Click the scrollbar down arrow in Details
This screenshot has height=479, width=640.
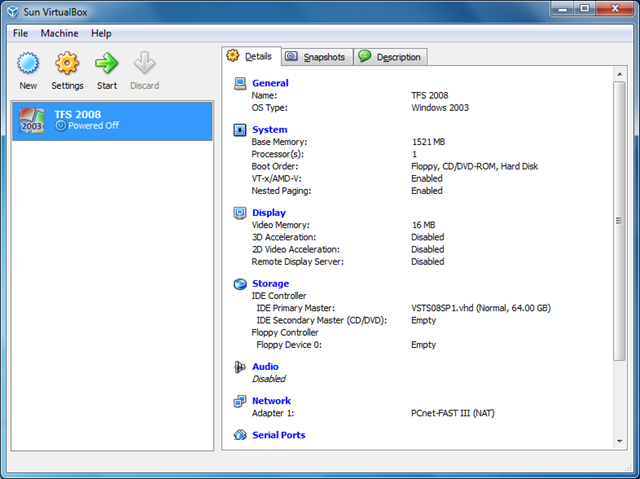tap(620, 441)
